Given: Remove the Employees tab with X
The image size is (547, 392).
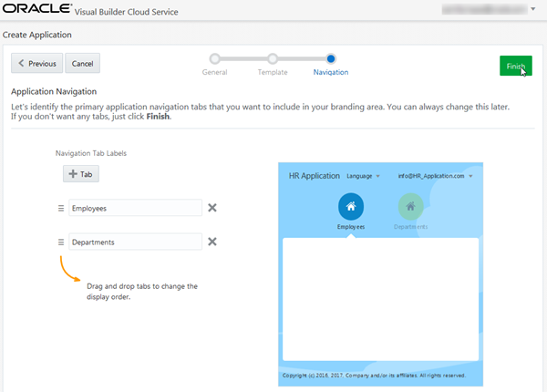Looking at the screenshot, I should tap(212, 208).
